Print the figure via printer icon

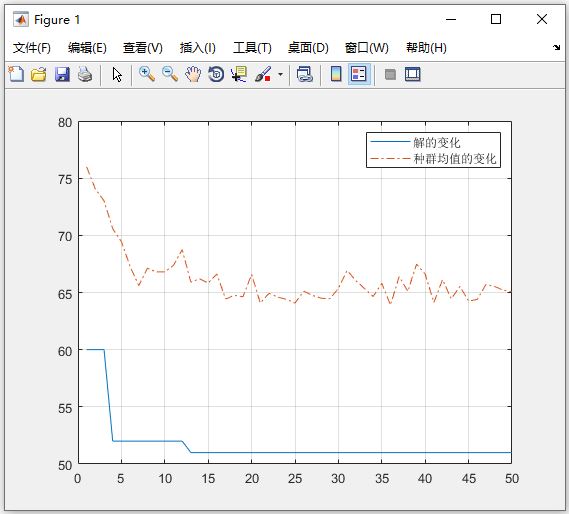[x=85, y=74]
